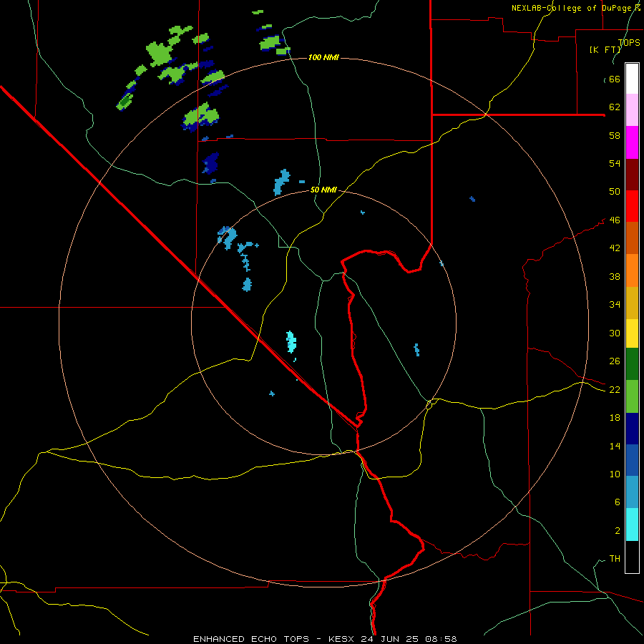Click the 'ENHANCED ECHO TOPS' title text
Viewport: 644px width, 644px height.
[x=251, y=639]
